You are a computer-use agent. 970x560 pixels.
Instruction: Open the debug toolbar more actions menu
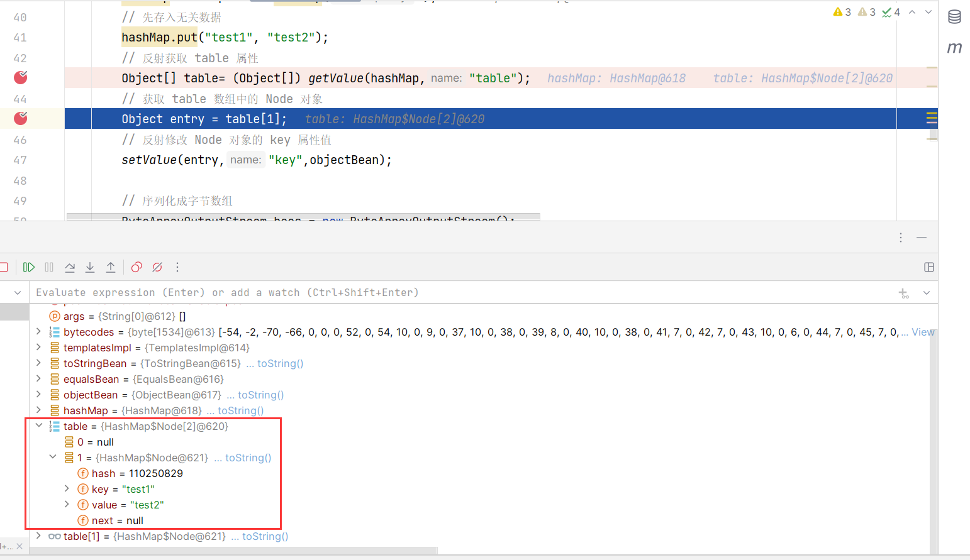(x=177, y=267)
